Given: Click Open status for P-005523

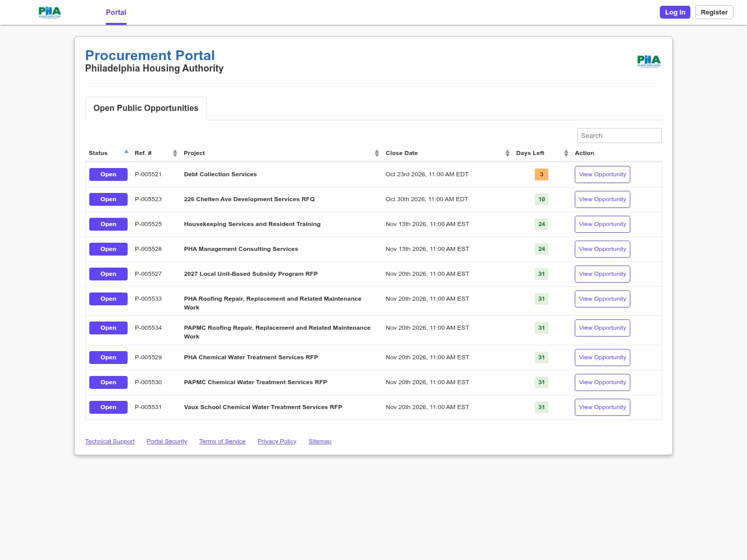Looking at the screenshot, I should 108,200.
